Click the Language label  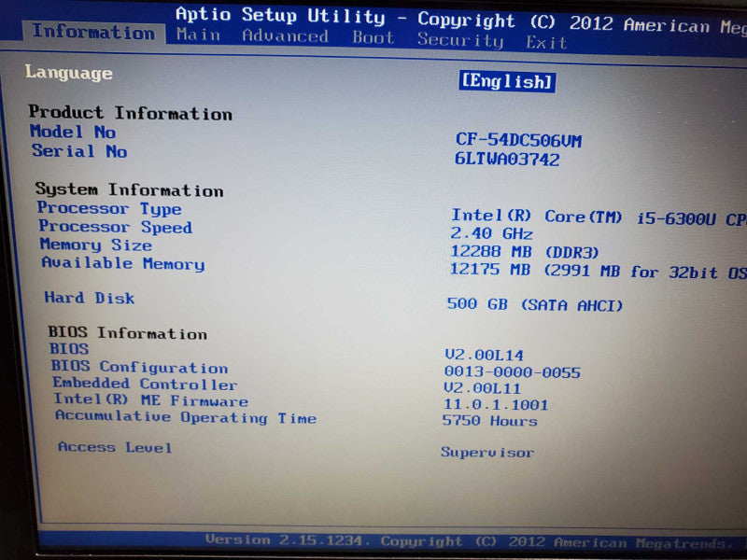click(x=69, y=73)
